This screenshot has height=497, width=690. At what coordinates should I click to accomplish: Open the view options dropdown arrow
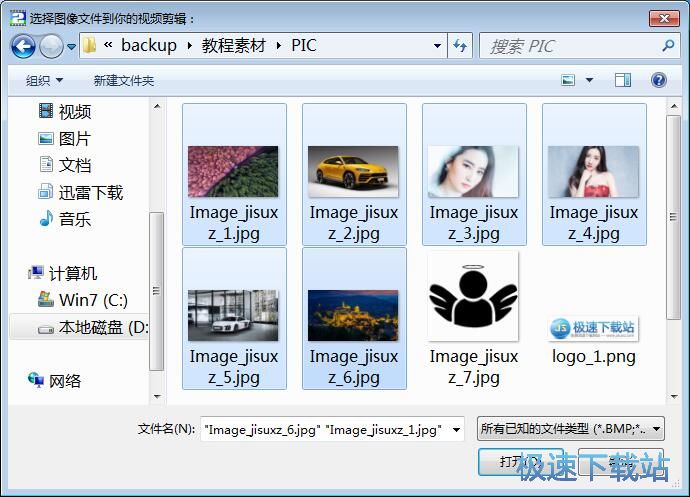pyautogui.click(x=589, y=80)
